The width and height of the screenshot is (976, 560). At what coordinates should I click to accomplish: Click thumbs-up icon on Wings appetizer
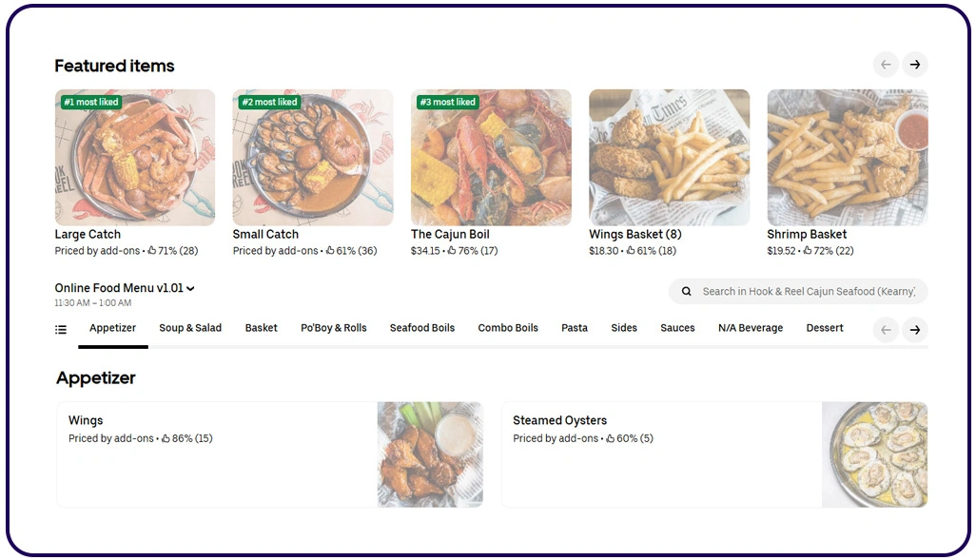(166, 438)
